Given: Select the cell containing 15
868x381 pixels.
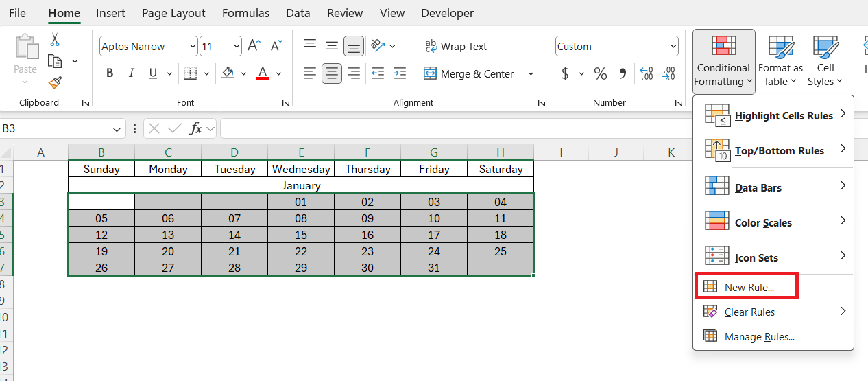Looking at the screenshot, I should point(301,235).
